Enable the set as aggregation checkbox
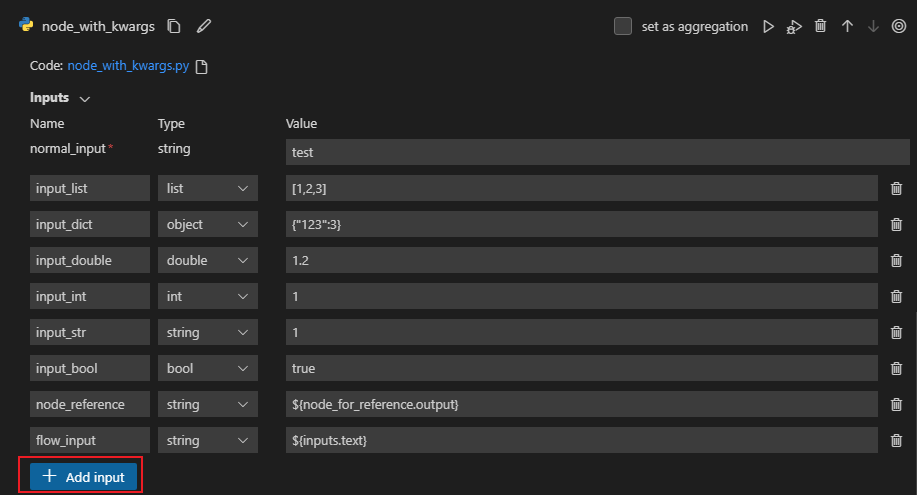917x495 pixels. click(x=623, y=27)
